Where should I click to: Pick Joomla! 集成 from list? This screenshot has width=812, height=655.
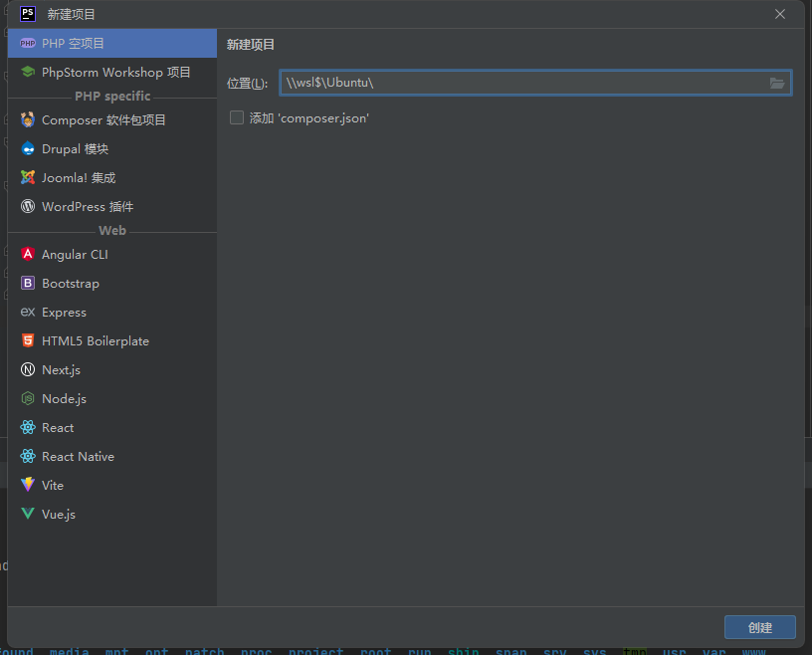tap(112, 178)
